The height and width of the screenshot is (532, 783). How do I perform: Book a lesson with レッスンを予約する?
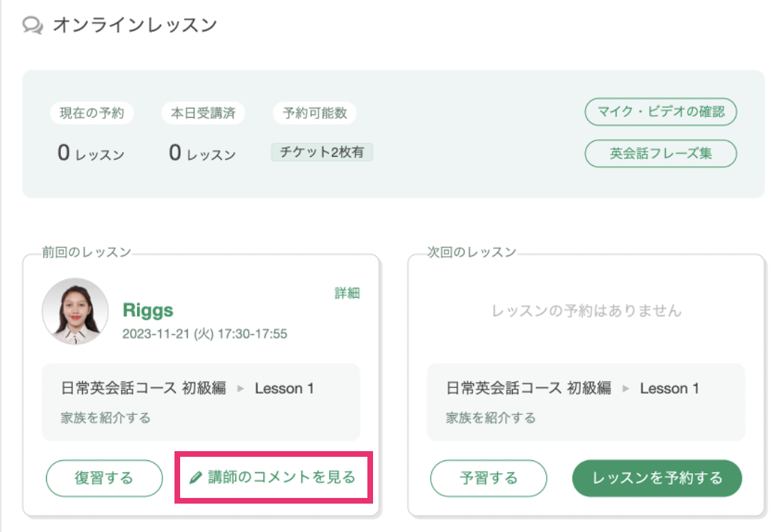click(x=657, y=478)
